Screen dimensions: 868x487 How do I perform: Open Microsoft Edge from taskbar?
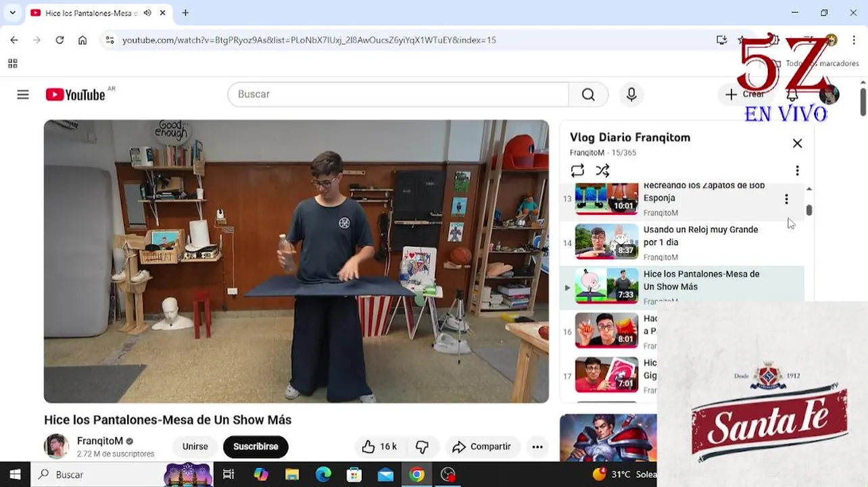(323, 475)
